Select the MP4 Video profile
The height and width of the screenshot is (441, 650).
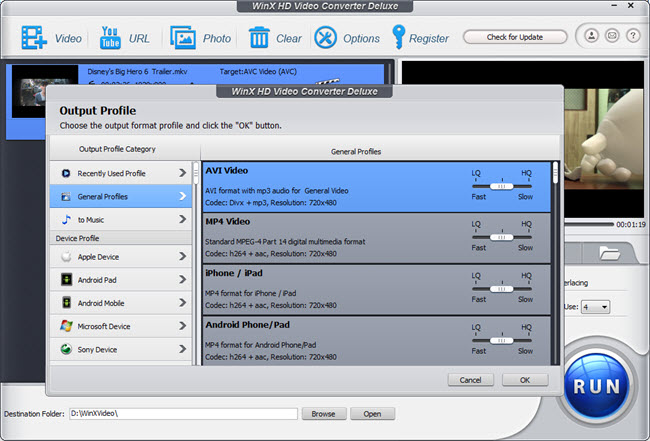(x=376, y=238)
